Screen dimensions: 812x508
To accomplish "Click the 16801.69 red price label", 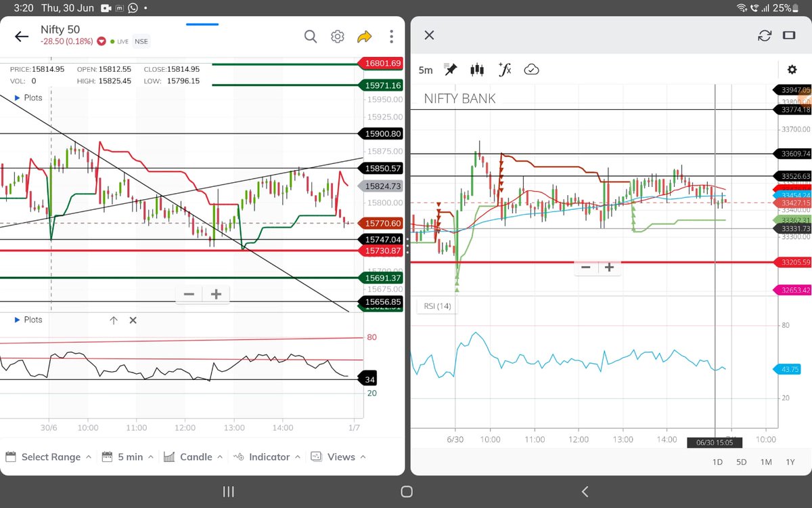I will pyautogui.click(x=382, y=64).
